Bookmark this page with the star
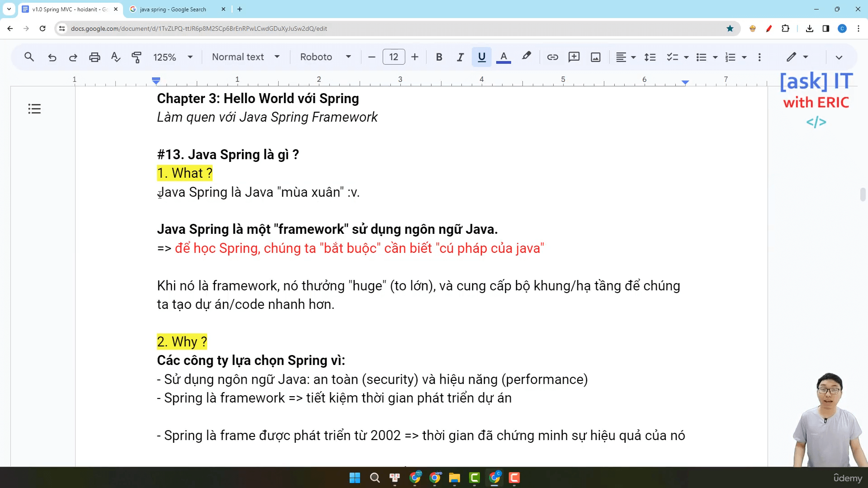The height and width of the screenshot is (488, 868). 730,28
